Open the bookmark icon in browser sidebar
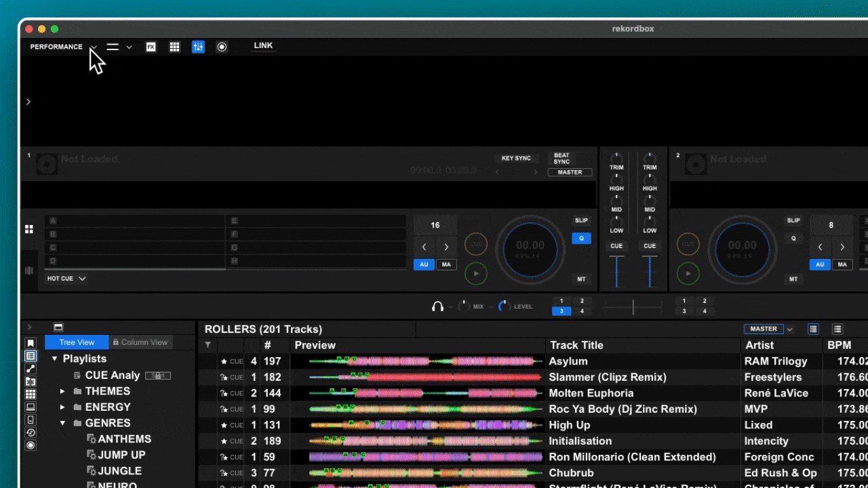Image resolution: width=868 pixels, height=488 pixels. coord(31,344)
